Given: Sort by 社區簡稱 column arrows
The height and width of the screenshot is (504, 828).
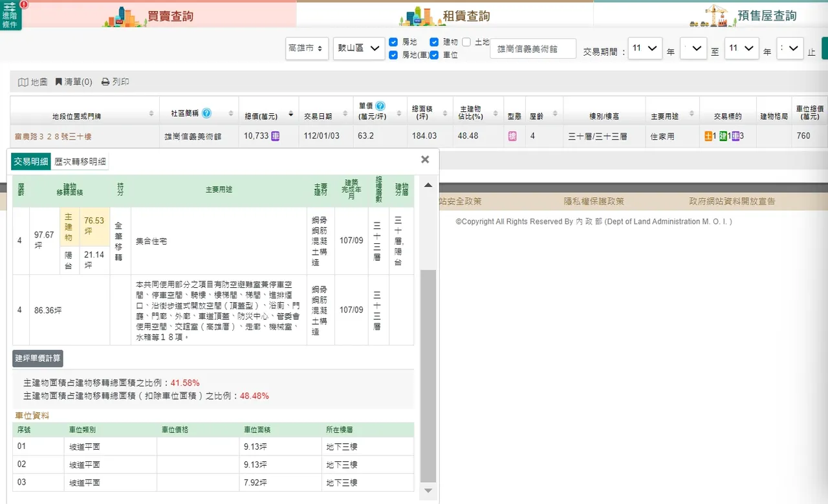Looking at the screenshot, I should click(231, 114).
